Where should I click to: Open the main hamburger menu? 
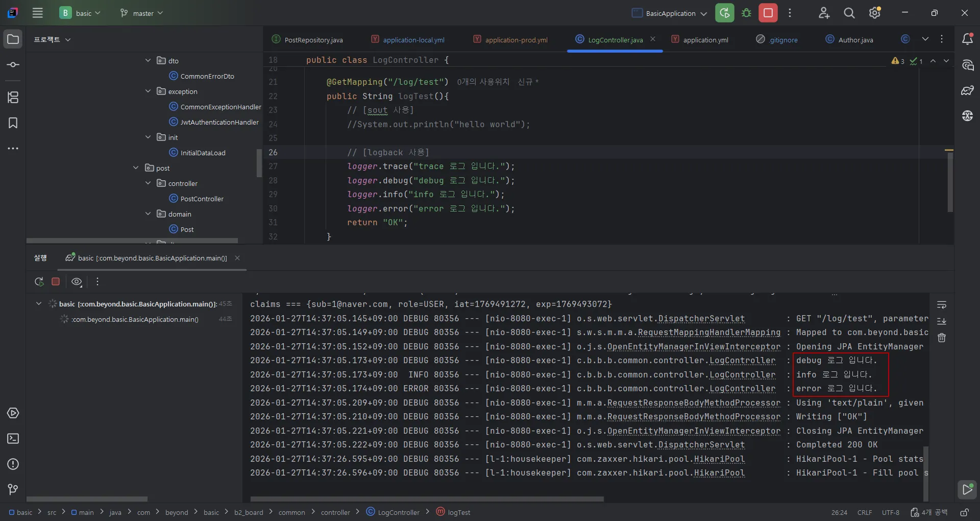[x=38, y=13]
